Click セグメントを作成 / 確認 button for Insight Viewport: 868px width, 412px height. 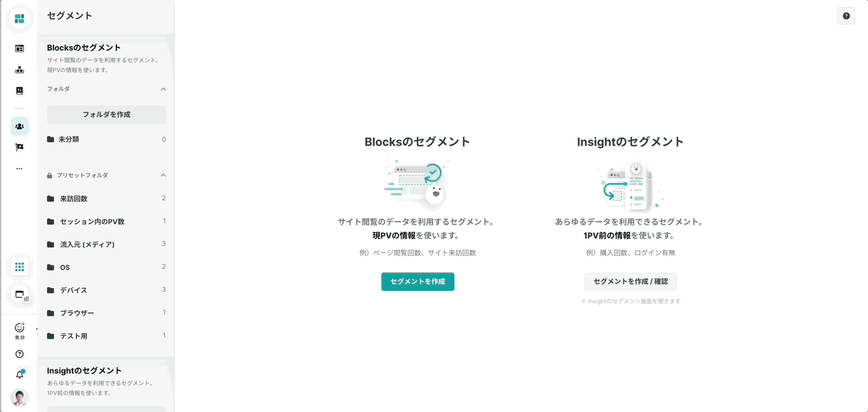click(630, 282)
